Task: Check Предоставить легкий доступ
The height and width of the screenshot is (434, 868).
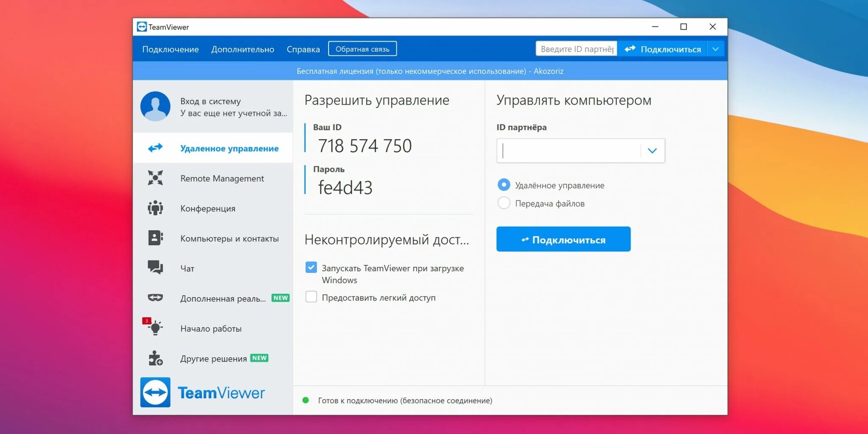Action: tap(311, 297)
